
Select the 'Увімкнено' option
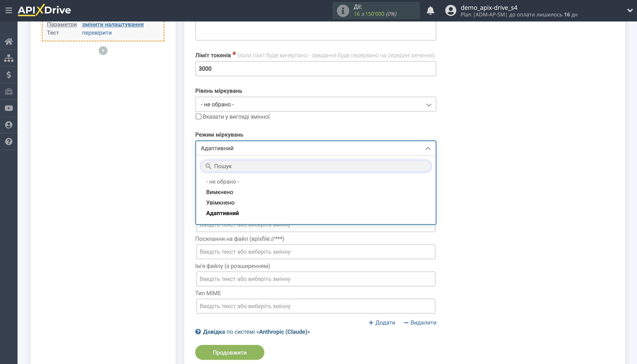point(220,202)
